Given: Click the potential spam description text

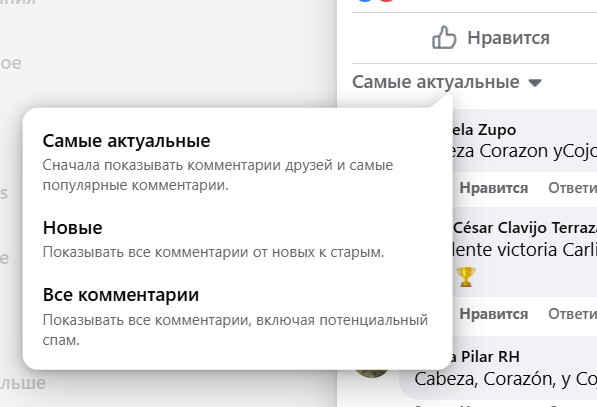Looking at the screenshot, I should (x=235, y=330).
